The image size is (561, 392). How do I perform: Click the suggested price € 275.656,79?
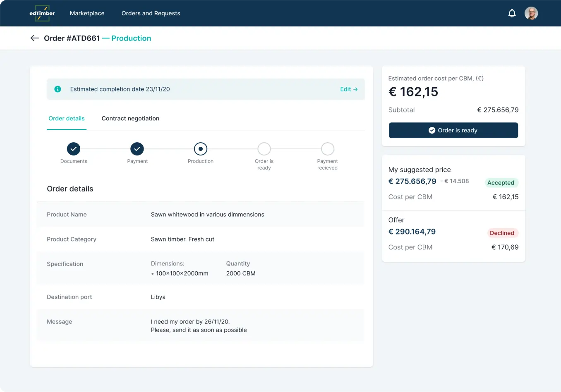(x=412, y=182)
